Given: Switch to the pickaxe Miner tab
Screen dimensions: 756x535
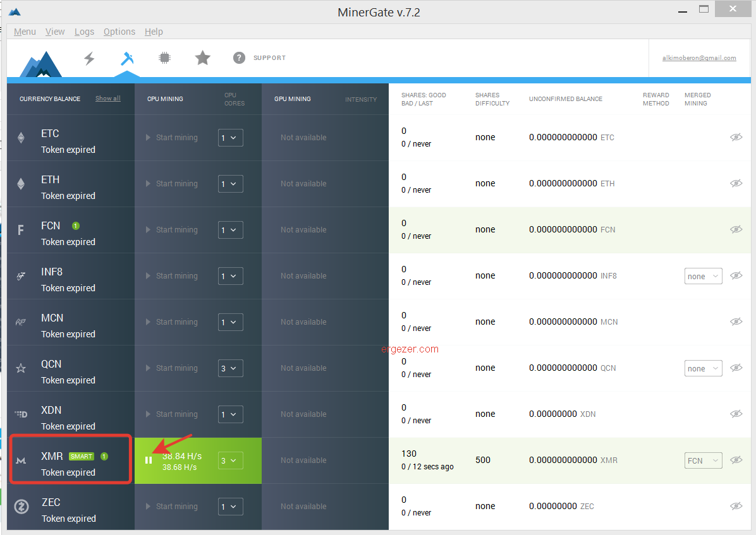Looking at the screenshot, I should 127,58.
